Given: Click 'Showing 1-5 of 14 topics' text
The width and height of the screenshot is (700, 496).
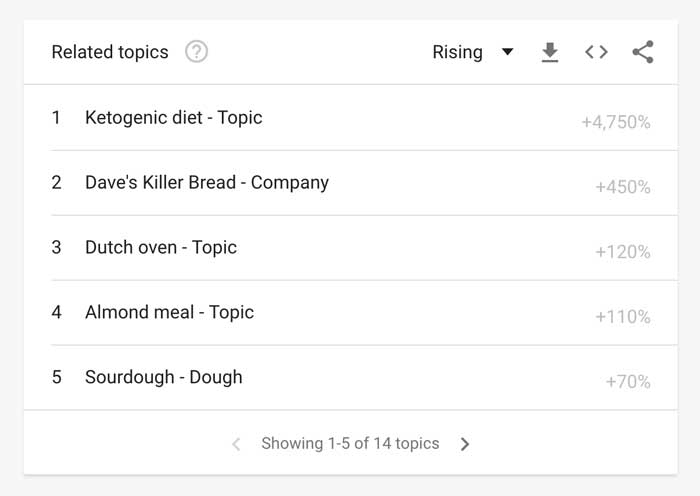Looking at the screenshot, I should coord(350,443).
